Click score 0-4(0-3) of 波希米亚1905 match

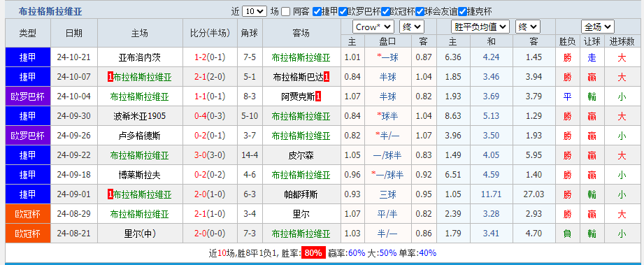pyautogui.click(x=210, y=116)
